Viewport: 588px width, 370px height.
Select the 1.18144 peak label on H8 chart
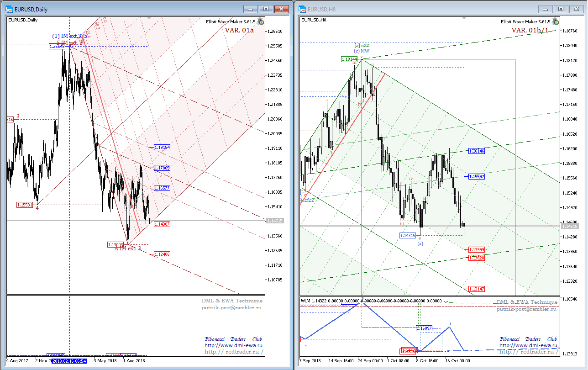coord(349,59)
